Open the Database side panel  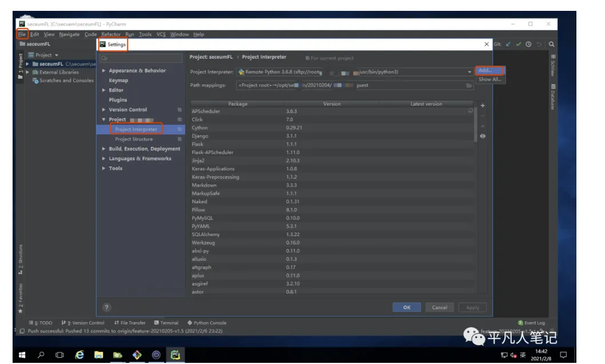[553, 97]
